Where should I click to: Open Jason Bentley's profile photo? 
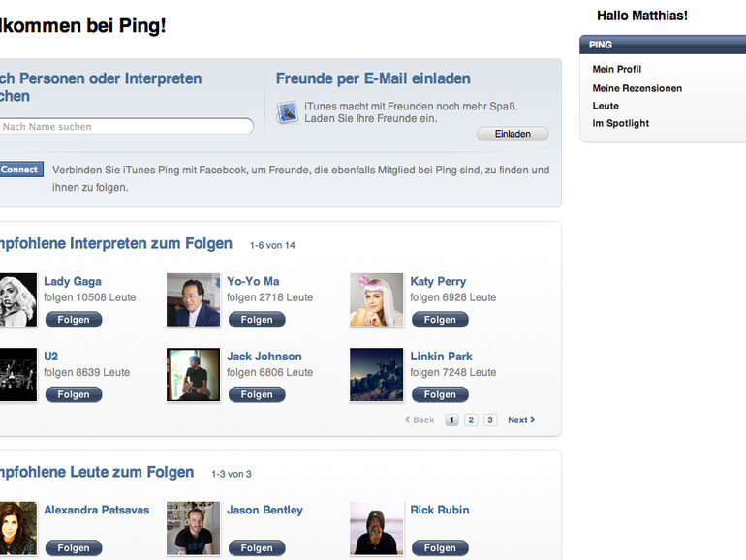[194, 528]
